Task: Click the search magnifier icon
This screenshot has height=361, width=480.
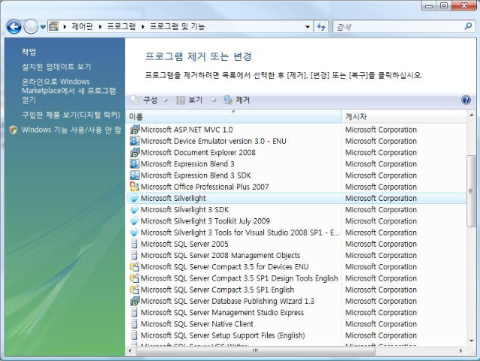Action: point(468,26)
